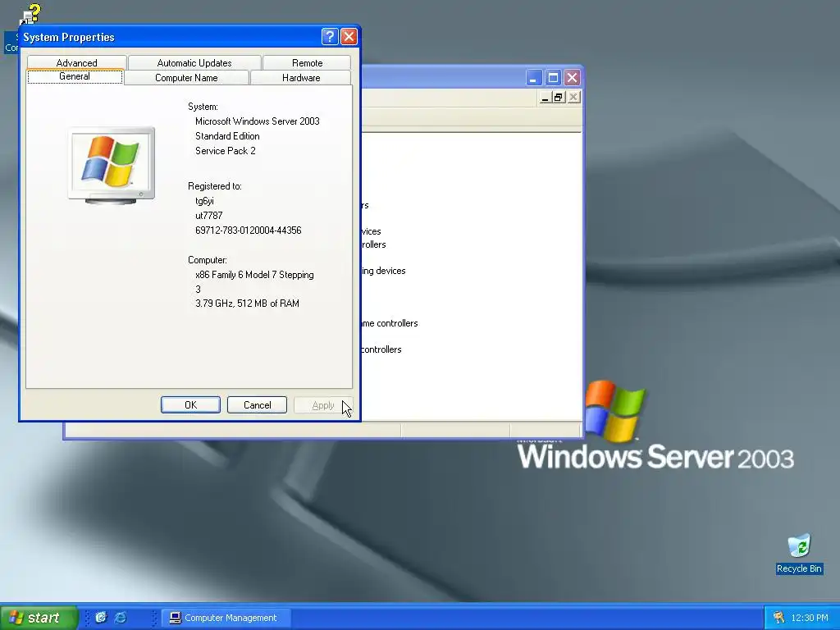Click the 'ut7787' organization text
The width and height of the screenshot is (840, 630).
tap(208, 216)
